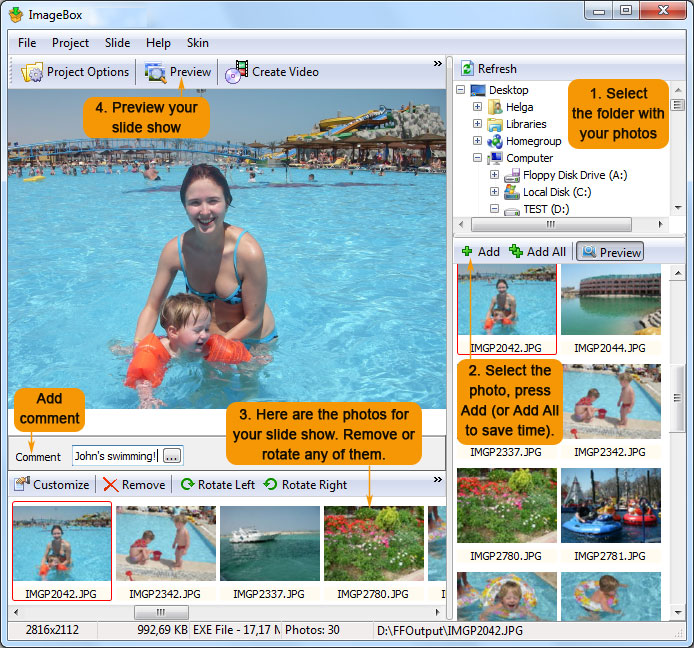
Task: Select the IMGP2044.JPG thumbnail
Action: coord(610,300)
